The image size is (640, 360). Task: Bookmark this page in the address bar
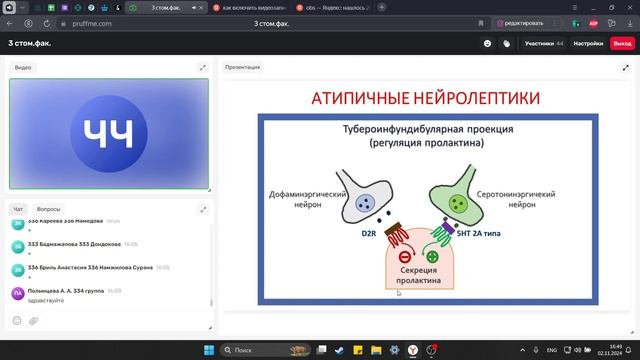coord(481,24)
